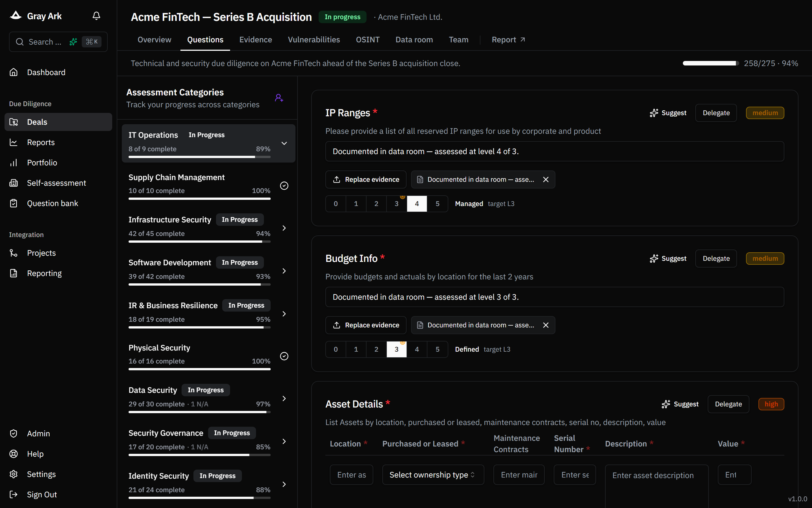Click the Admin shield icon
This screenshot has width=812, height=508.
coord(14,433)
